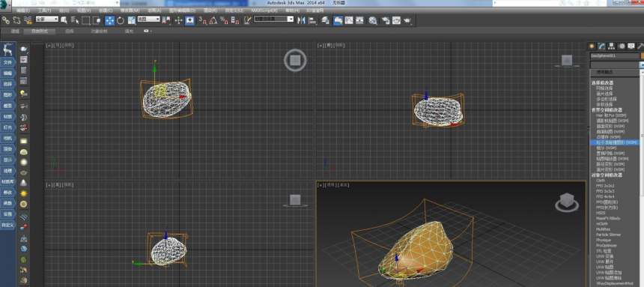The height and width of the screenshot is (287, 644).
Task: Open the 图形编辑器(D) menu
Action: (182, 10)
